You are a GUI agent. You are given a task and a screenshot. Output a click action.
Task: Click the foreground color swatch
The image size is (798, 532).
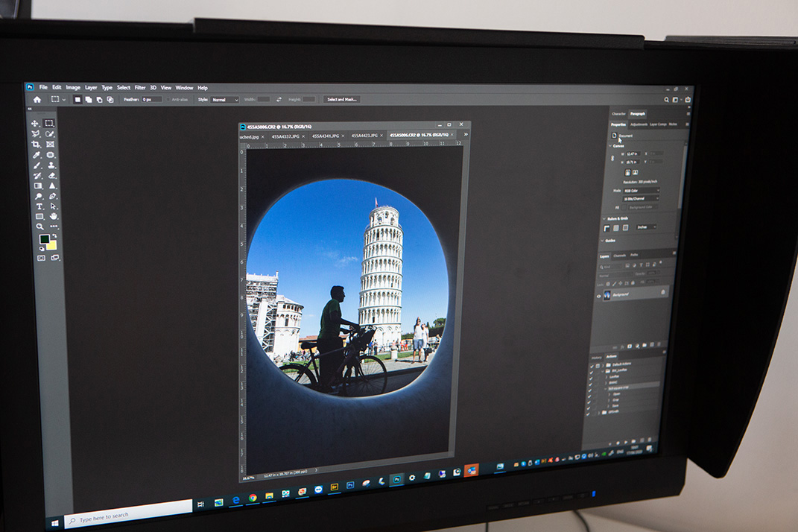44,239
